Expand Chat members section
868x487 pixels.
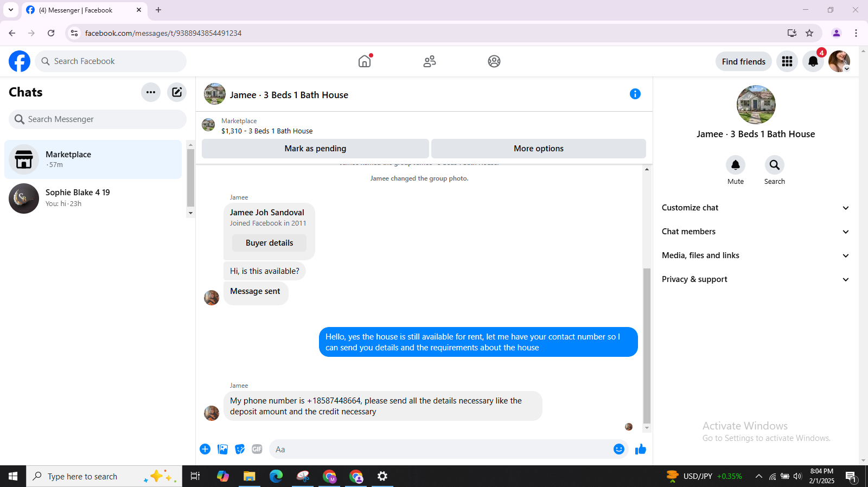tap(755, 232)
